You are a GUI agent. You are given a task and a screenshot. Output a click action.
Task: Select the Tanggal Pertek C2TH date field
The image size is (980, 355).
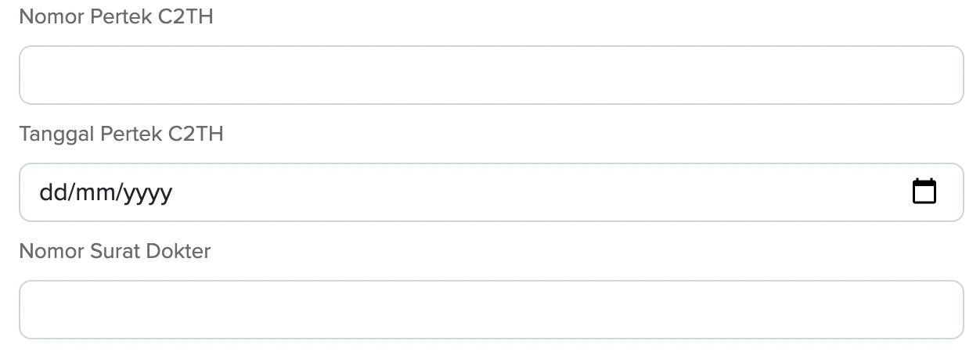pos(491,192)
